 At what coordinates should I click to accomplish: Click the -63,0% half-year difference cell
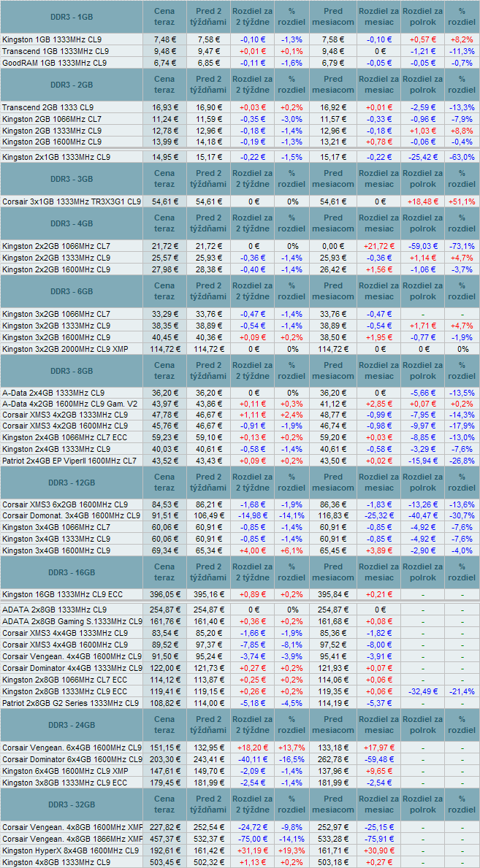click(x=462, y=157)
